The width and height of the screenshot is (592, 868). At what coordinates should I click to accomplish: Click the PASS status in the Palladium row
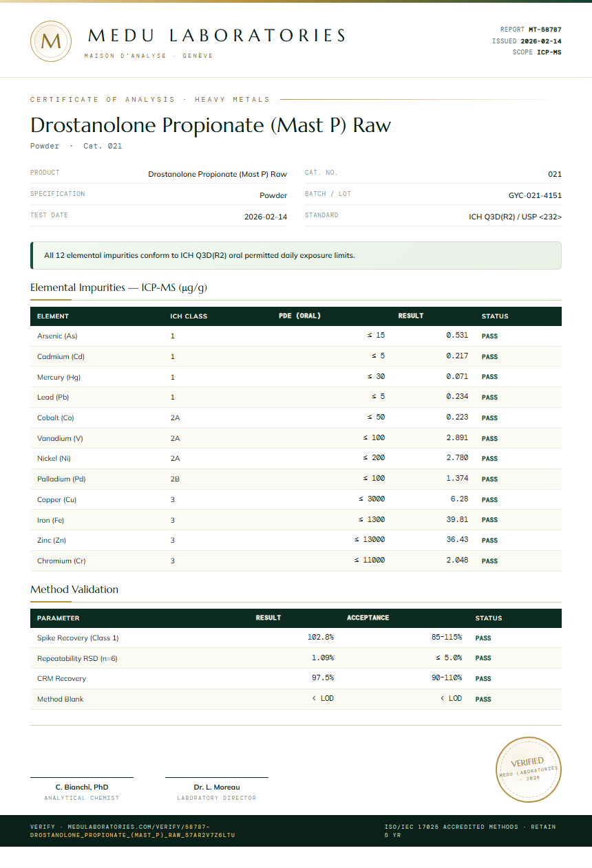click(489, 479)
